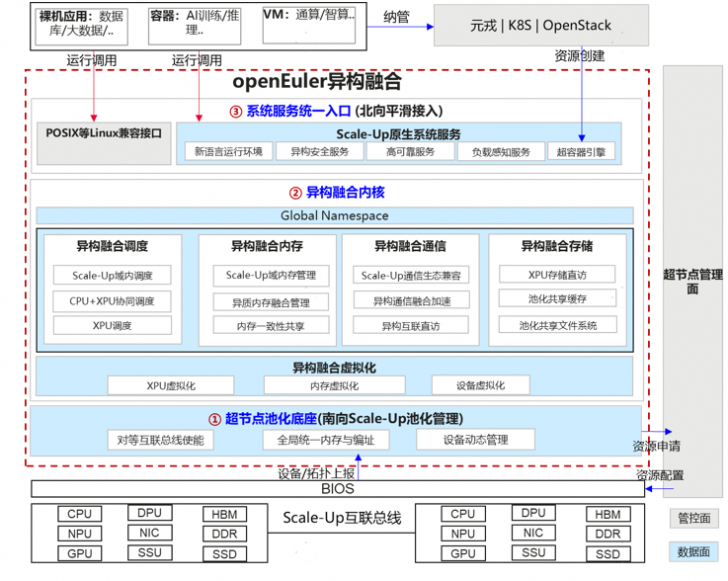Click the Global Namespace bar

[x=334, y=215]
